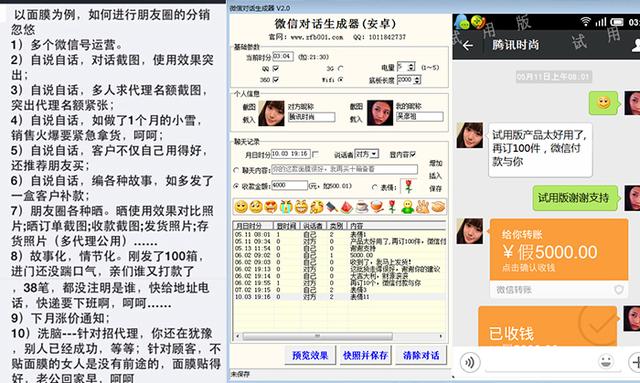Viewport: 640px width, 383px height.
Task: Open the 说话者 dropdown
Action: (366, 154)
